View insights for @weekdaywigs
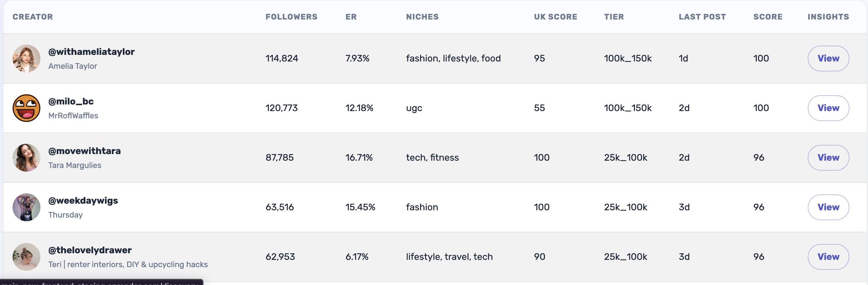Viewport: 868px width, 285px height. [828, 207]
